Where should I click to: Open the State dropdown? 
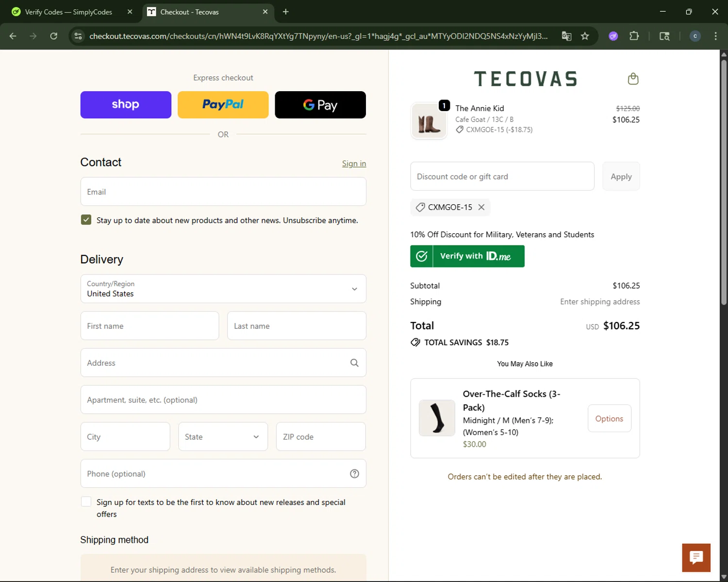point(223,436)
